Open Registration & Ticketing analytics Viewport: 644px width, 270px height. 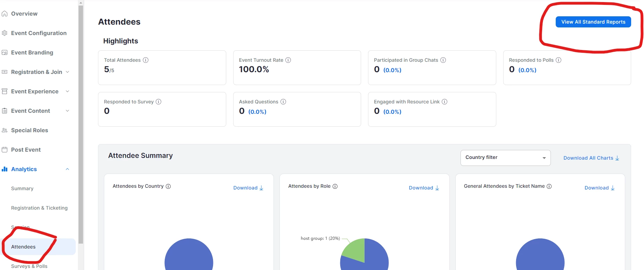point(39,208)
